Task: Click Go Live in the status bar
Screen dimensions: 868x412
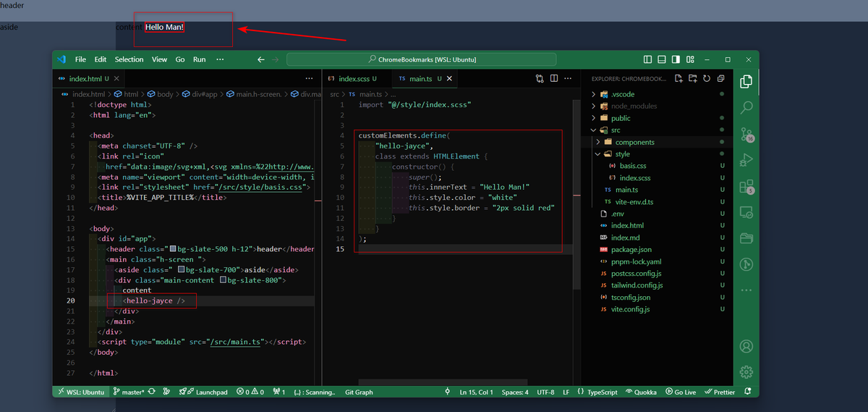Action: (x=680, y=392)
